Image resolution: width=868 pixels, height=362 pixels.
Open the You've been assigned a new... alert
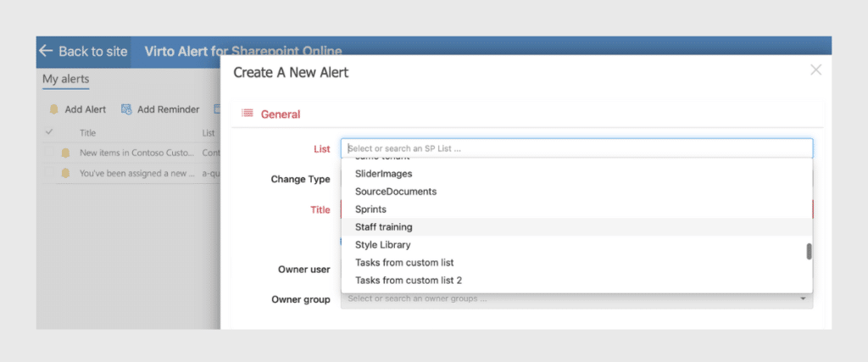coord(136,173)
